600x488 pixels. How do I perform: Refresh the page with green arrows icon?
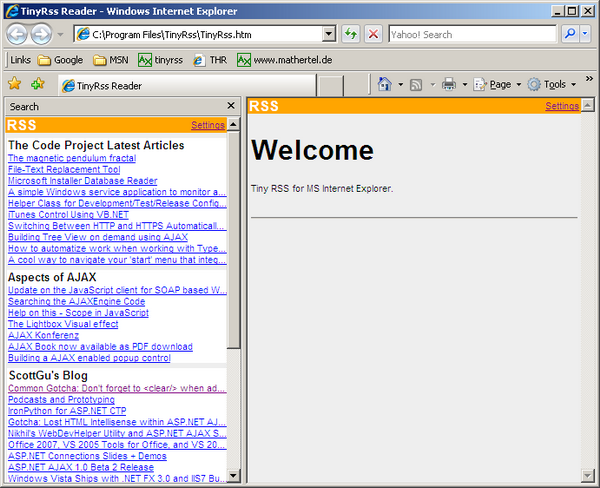coord(351,34)
